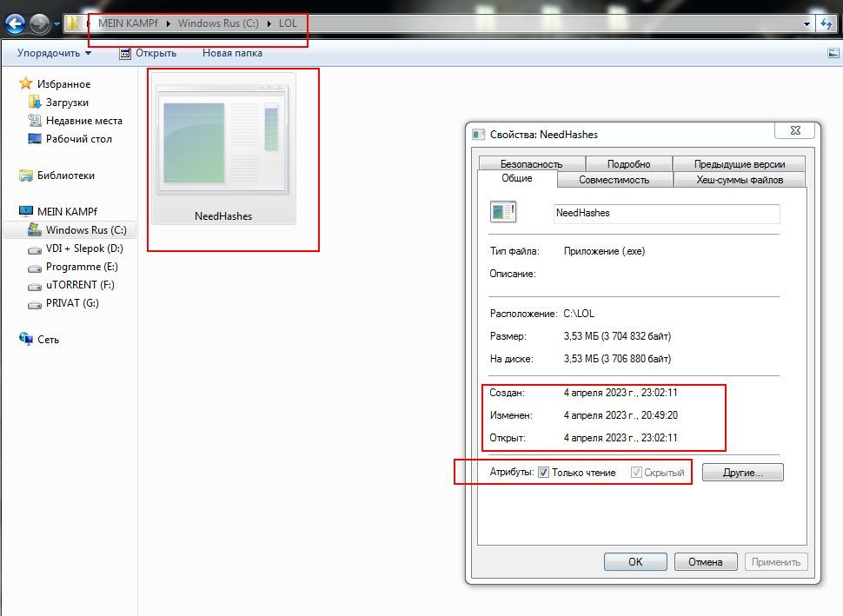Expand arrow after MEIN KAMPf breadcrumb
The image size is (843, 616).
point(169,23)
